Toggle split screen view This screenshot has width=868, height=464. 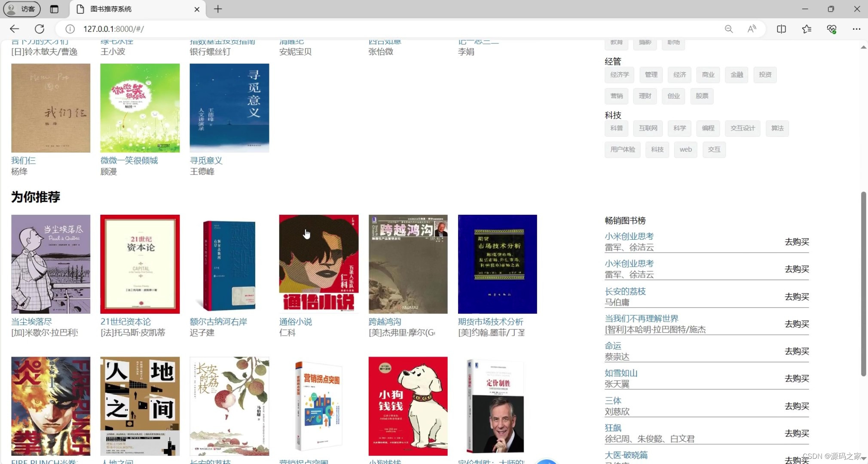pos(781,29)
